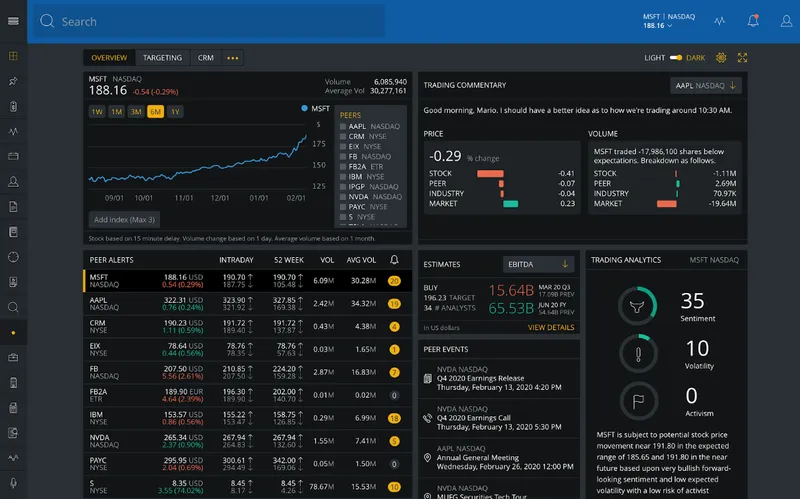Open the crosshair target icon in sidebar

[x=13, y=257]
